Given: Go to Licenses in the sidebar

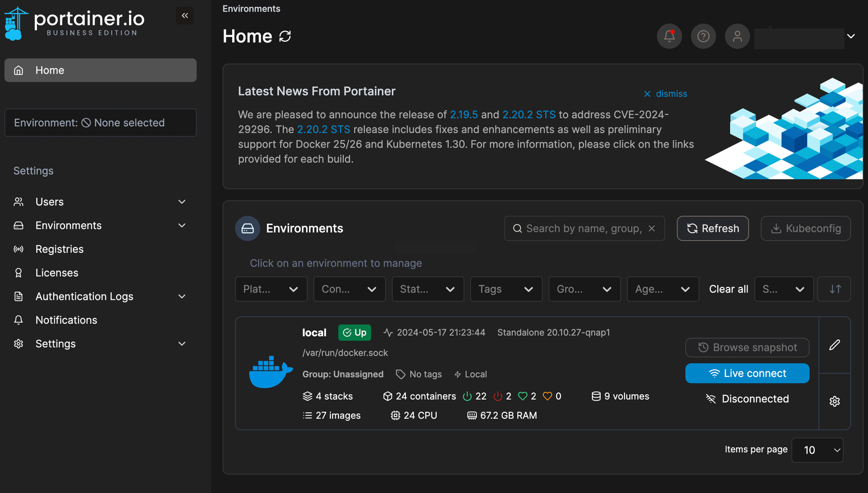Looking at the screenshot, I should [x=56, y=273].
